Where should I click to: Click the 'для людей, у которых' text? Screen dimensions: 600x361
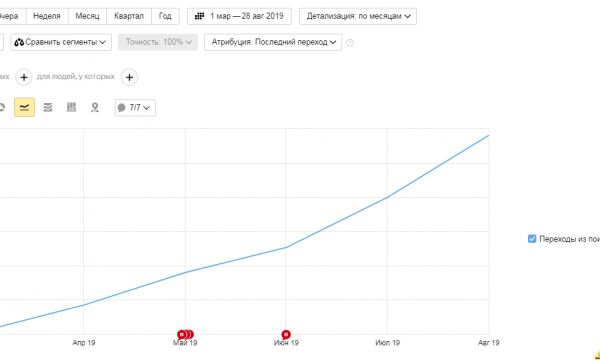(76, 77)
